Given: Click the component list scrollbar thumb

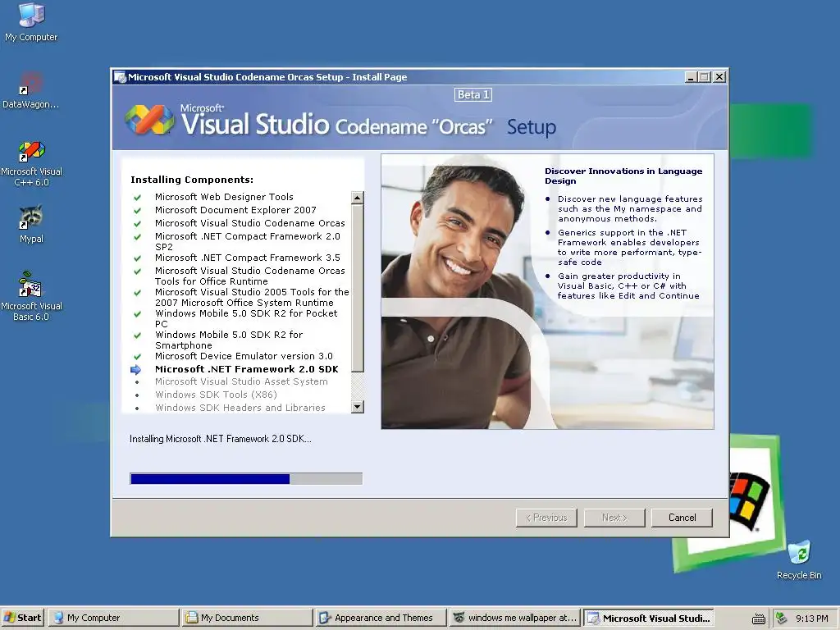Looking at the screenshot, I should (358, 288).
